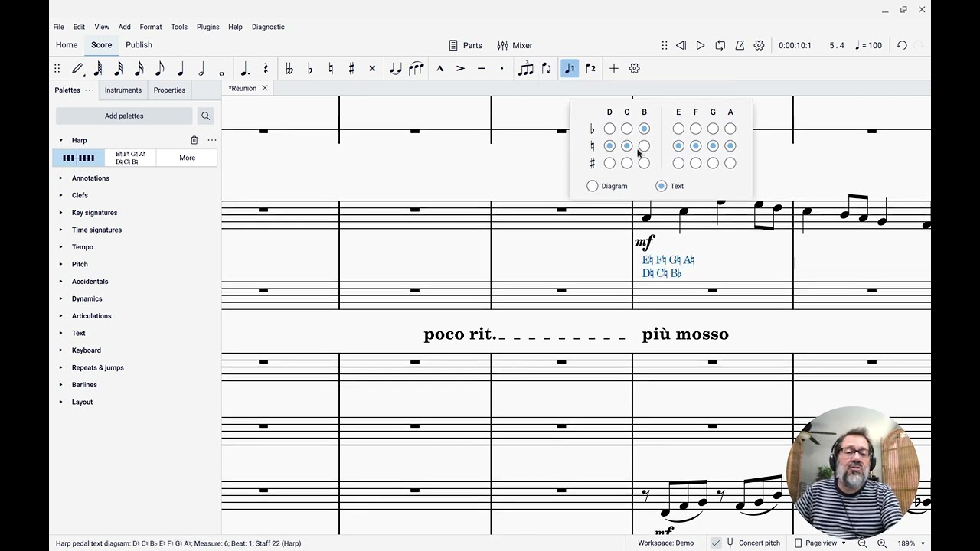980x551 pixels.
Task: Expand the Key signatures palette
Action: point(60,213)
